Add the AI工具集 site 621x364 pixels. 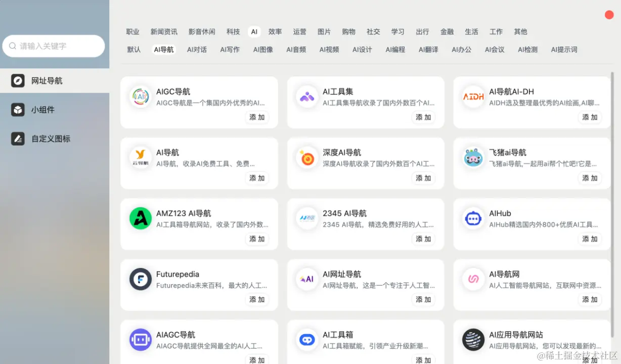(x=423, y=117)
